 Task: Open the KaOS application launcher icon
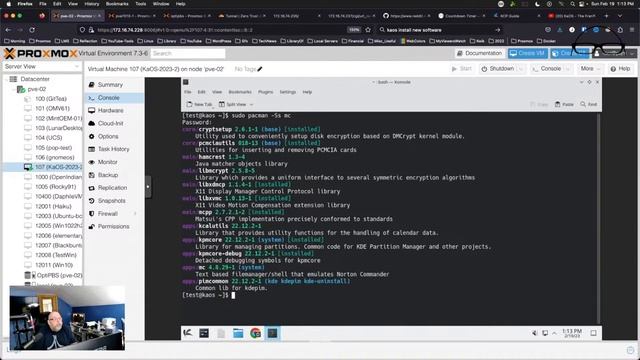click(188, 333)
